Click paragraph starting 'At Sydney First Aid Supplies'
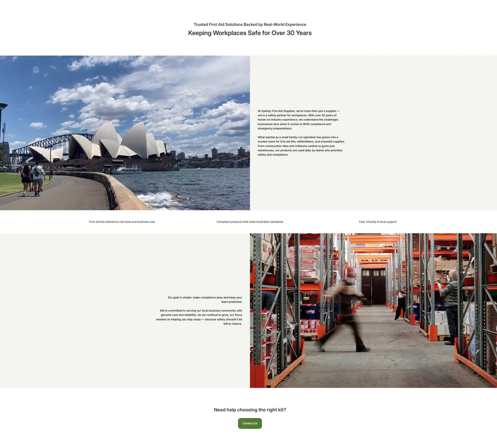The height and width of the screenshot is (448, 497). 299,120
